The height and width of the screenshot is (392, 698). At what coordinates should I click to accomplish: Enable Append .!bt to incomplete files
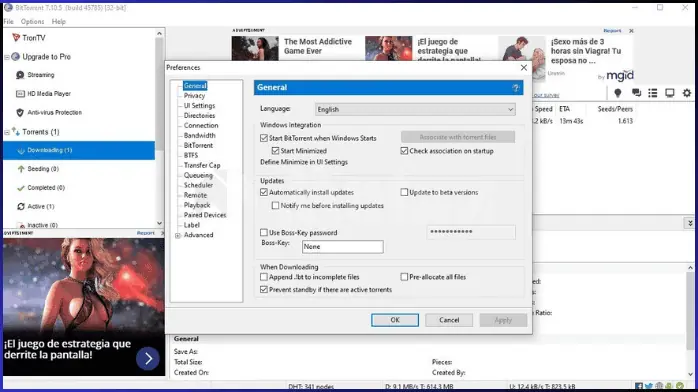[264, 277]
